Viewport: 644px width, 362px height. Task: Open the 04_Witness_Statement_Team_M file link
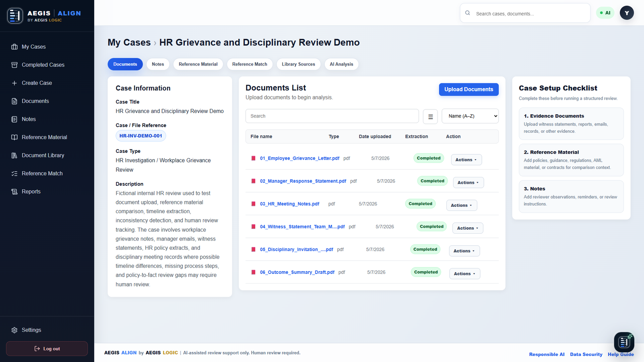point(302,227)
